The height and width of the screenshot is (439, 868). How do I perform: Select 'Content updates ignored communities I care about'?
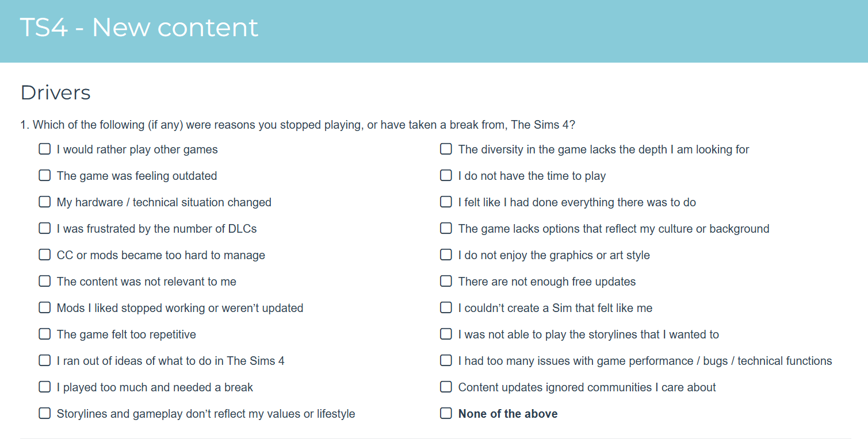pos(446,387)
